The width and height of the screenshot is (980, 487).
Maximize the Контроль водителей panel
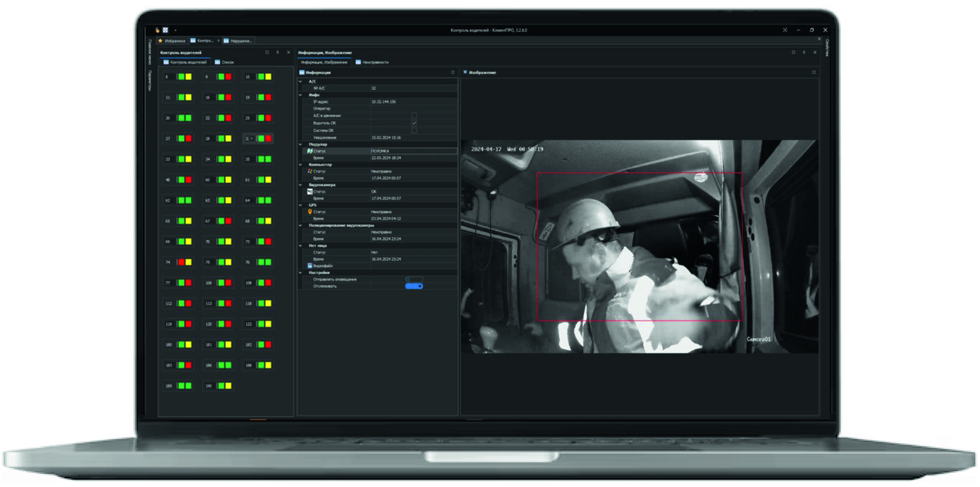[x=267, y=52]
